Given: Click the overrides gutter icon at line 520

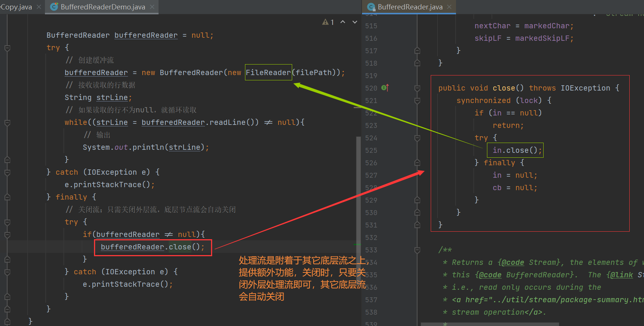Looking at the screenshot, I should (x=385, y=88).
